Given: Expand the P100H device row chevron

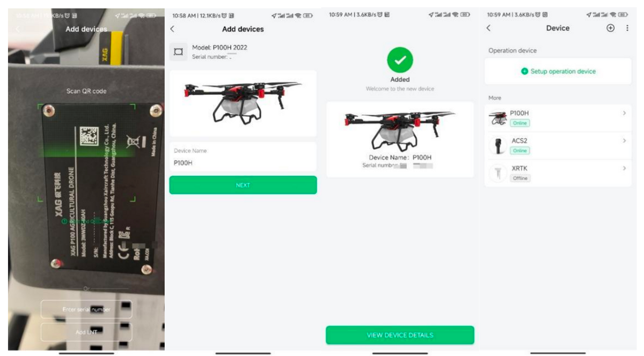Looking at the screenshot, I should [x=624, y=113].
